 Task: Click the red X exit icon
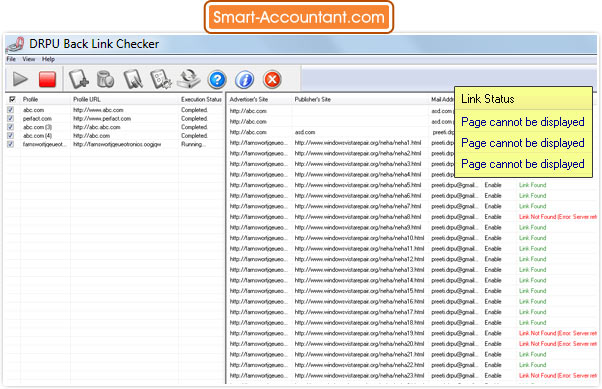click(x=272, y=79)
